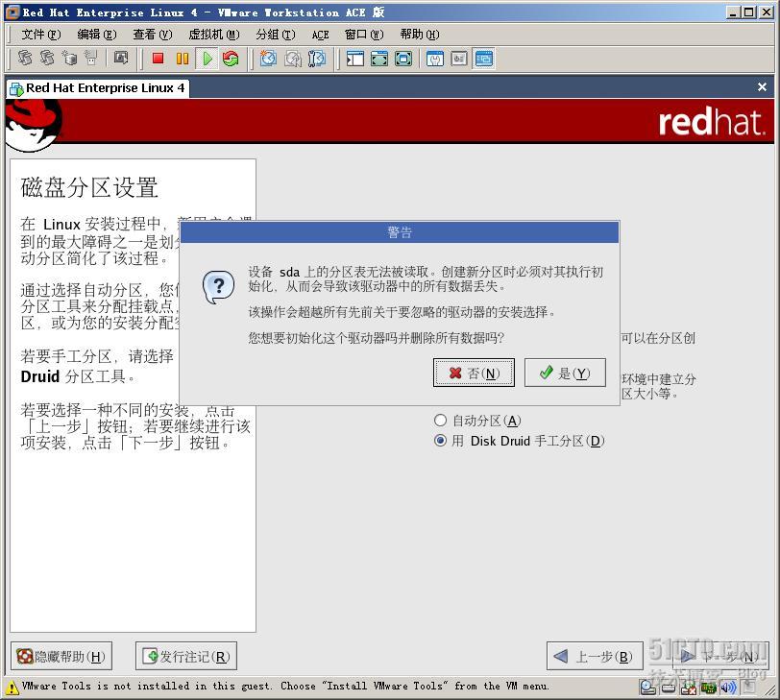Open the 虚拟机(M) menu
The image size is (780, 700).
[x=214, y=35]
